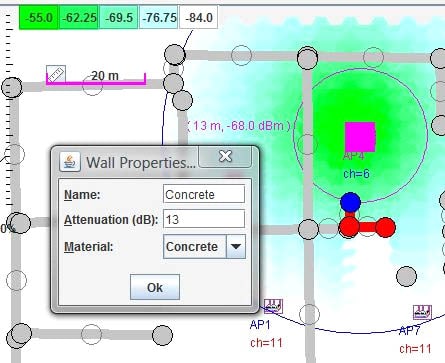The width and height of the screenshot is (445, 363).
Task: Click the AP1 access point icon
Action: pos(273,306)
